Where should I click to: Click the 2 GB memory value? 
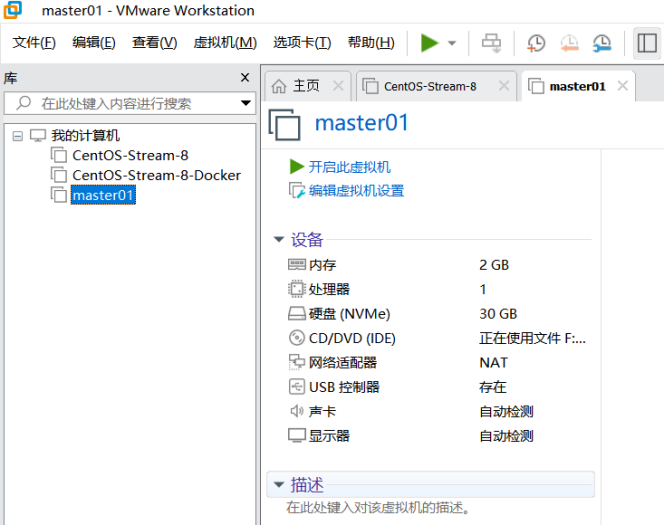(x=494, y=265)
